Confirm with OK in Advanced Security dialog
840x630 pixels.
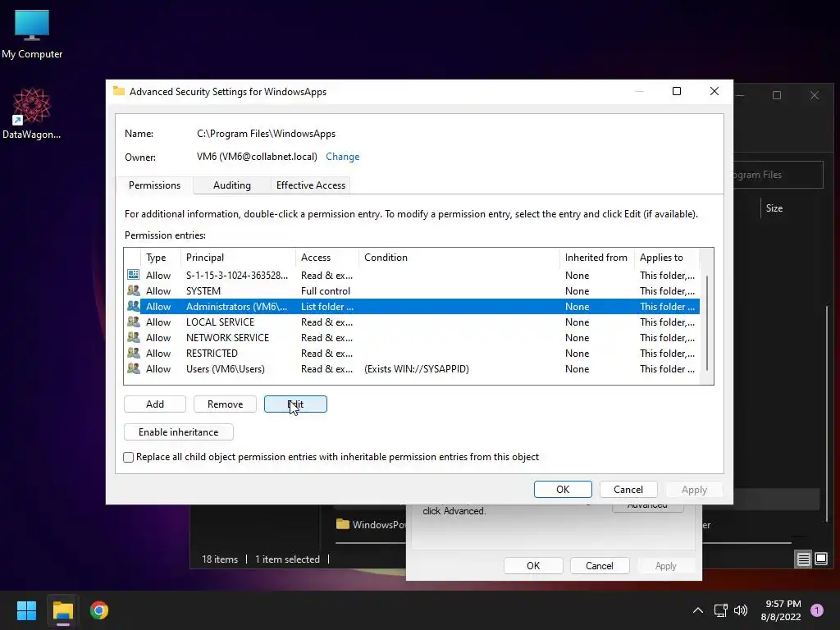(563, 489)
